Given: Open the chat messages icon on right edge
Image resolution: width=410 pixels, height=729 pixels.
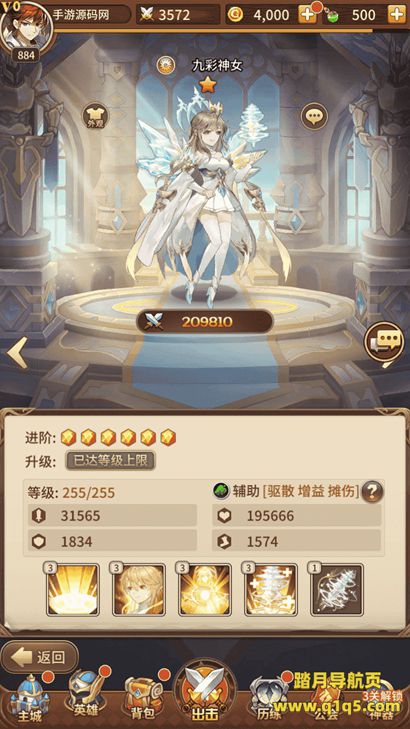Looking at the screenshot, I should 384,342.
